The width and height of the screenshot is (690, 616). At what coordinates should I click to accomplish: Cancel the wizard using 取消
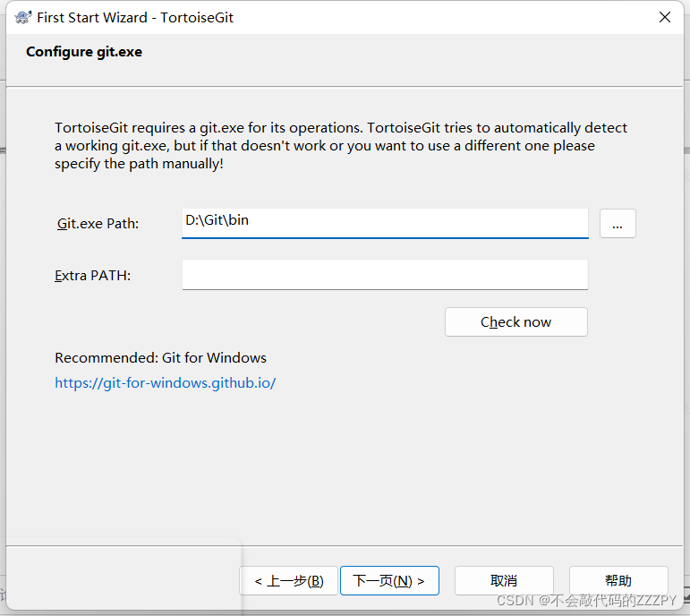pos(504,581)
